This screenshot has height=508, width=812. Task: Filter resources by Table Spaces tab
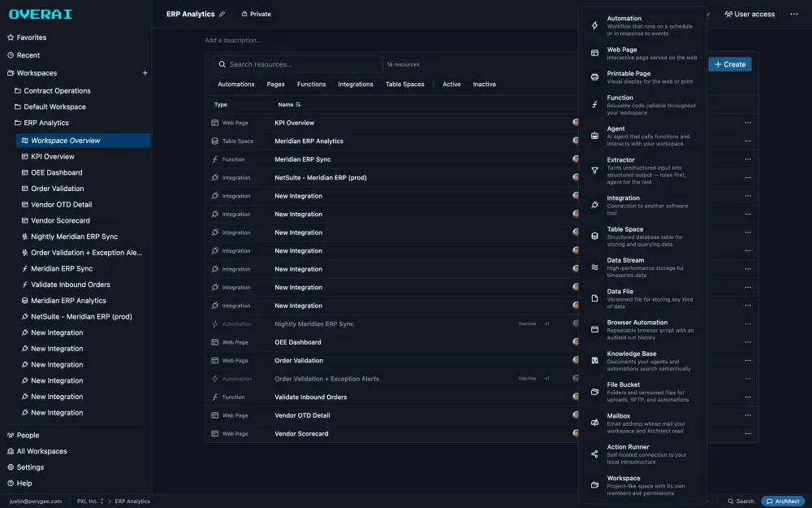coord(405,84)
